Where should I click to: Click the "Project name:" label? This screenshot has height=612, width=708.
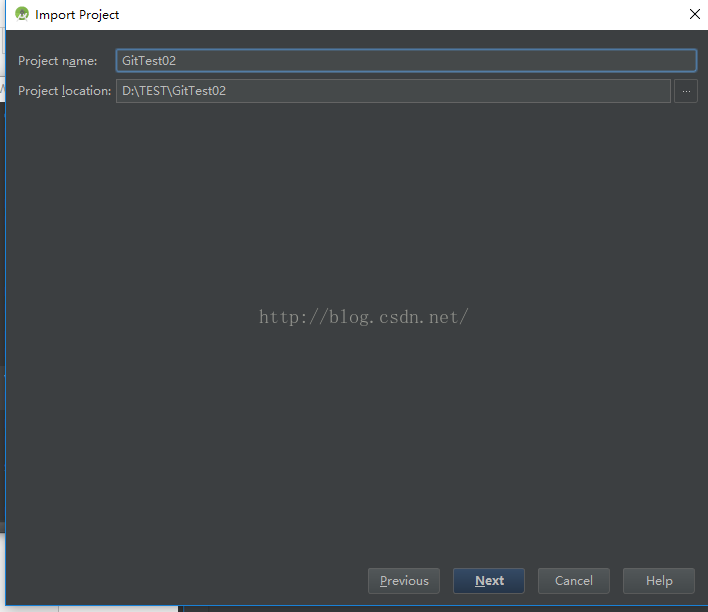tap(57, 61)
